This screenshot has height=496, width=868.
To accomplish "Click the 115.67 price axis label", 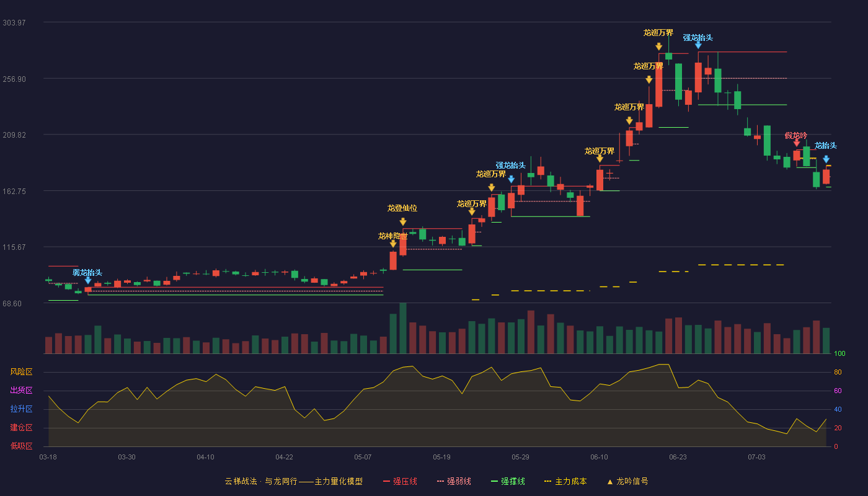I will pyautogui.click(x=14, y=247).
